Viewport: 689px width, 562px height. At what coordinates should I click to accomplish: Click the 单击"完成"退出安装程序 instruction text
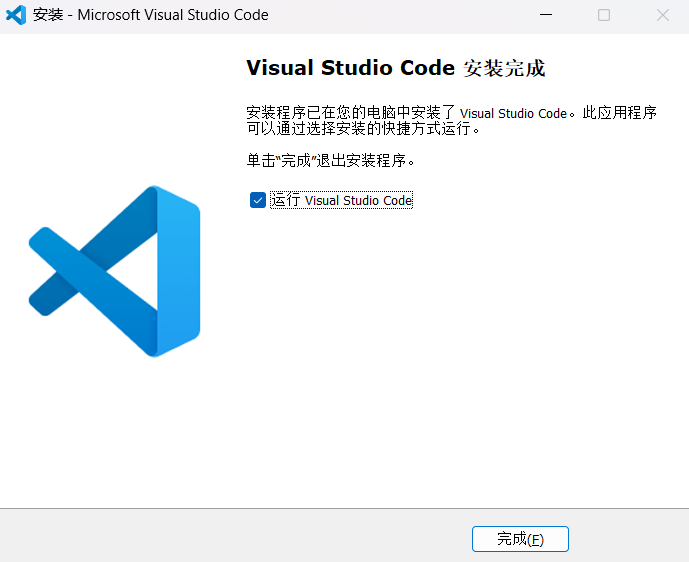click(x=330, y=160)
